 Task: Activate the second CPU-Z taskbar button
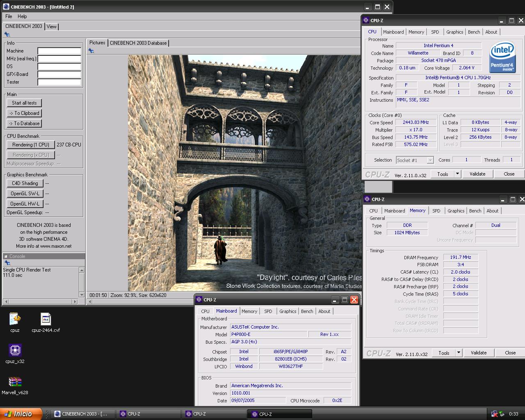[x=215, y=414]
